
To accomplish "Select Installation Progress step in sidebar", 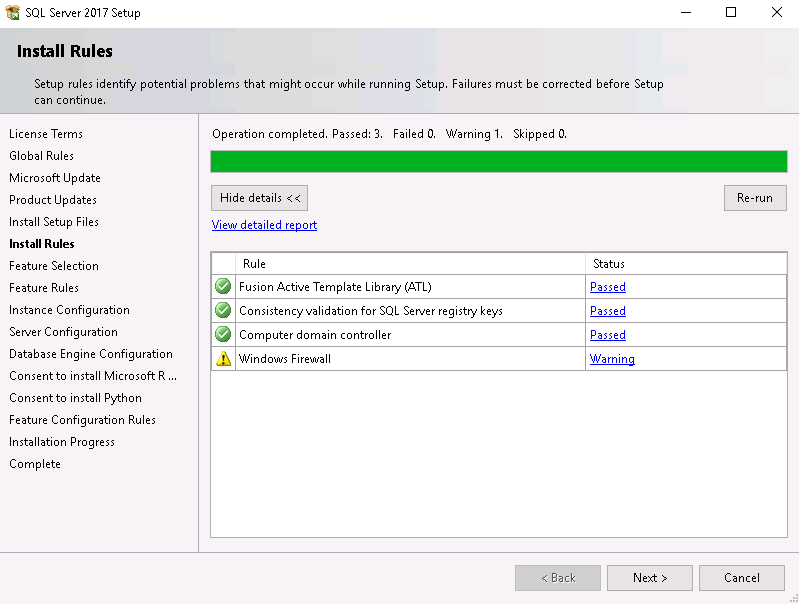I will tap(62, 442).
